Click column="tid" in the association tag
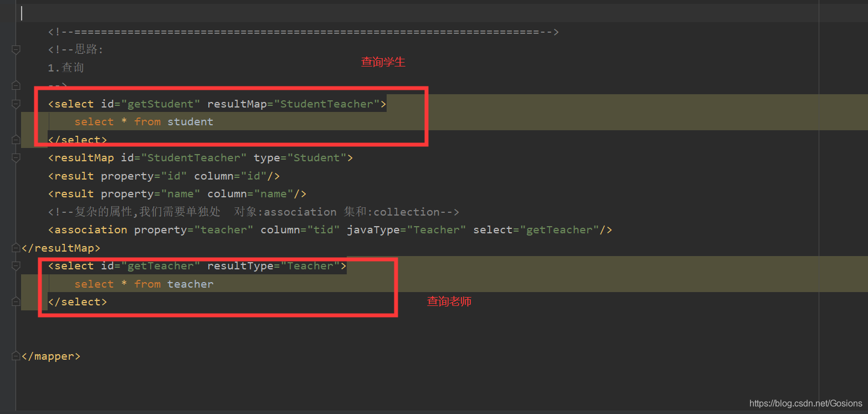The width and height of the screenshot is (868, 414). pos(300,229)
